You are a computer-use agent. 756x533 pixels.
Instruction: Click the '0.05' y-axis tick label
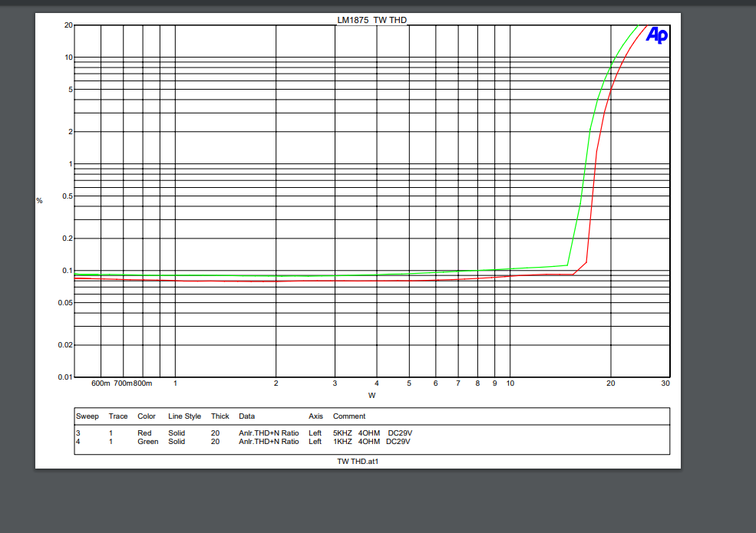[65, 303]
